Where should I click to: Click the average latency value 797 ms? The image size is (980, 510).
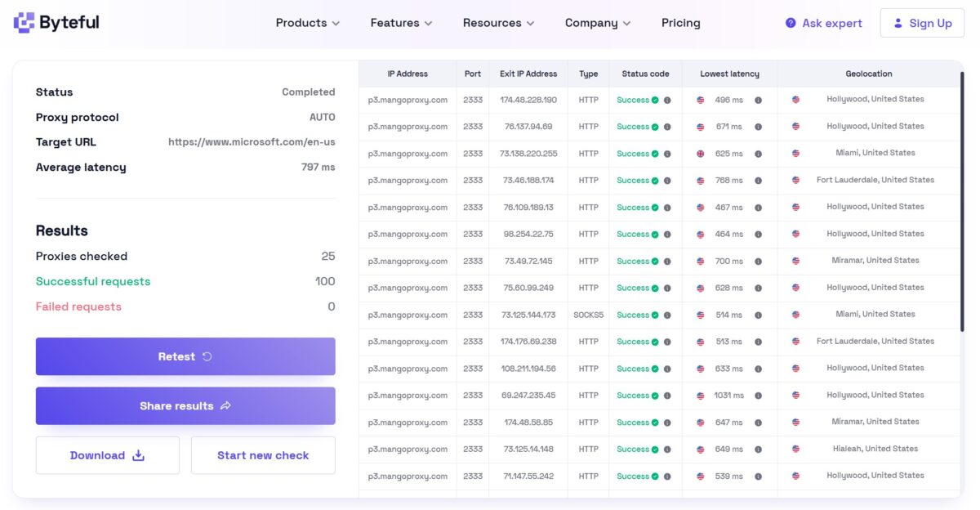[318, 168]
